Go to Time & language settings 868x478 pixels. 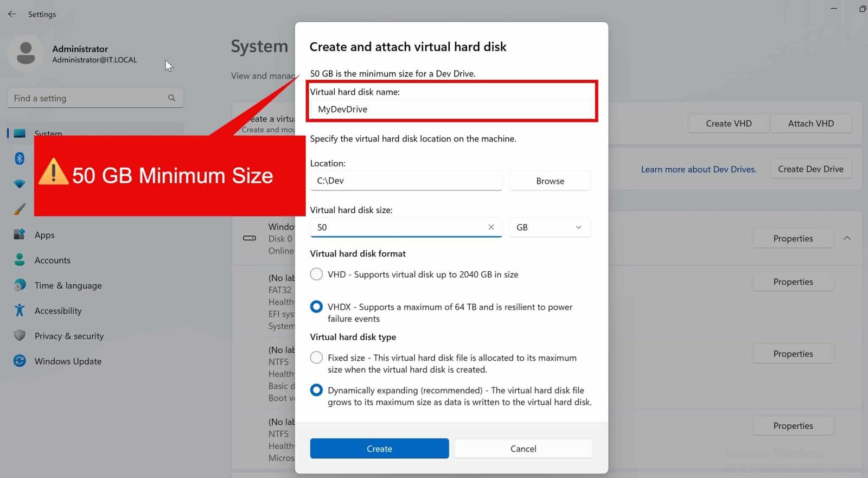click(x=68, y=285)
